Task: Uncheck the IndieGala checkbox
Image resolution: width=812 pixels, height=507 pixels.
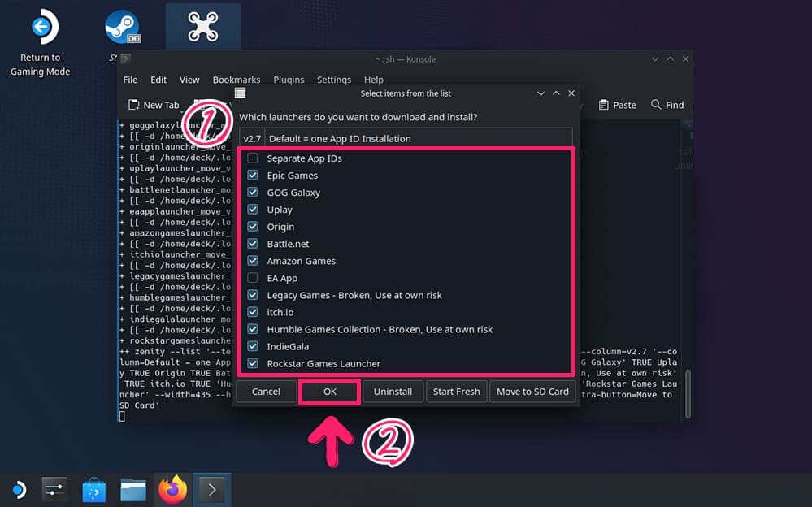Action: pos(253,346)
